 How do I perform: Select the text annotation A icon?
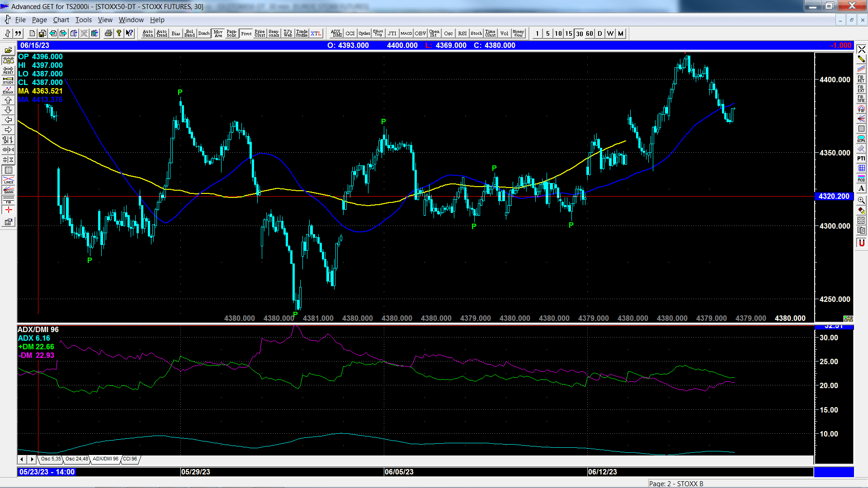(861, 188)
